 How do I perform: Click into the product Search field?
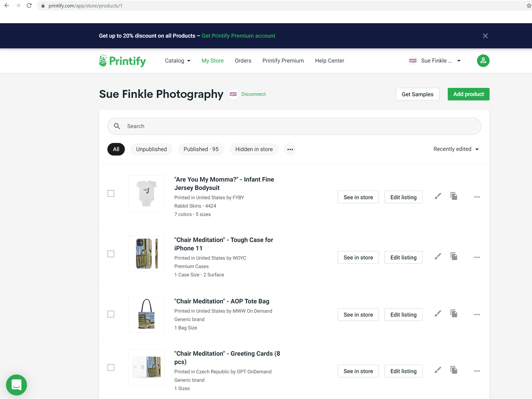click(x=294, y=126)
